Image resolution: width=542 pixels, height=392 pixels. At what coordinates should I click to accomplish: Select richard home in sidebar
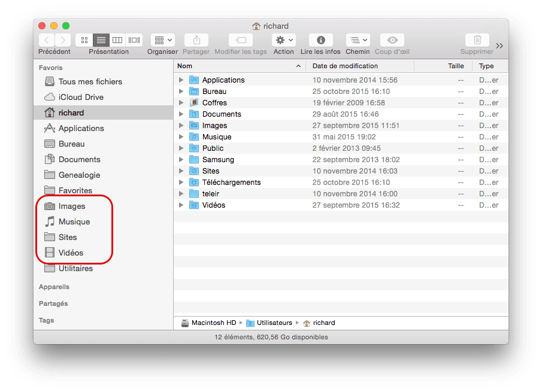point(104,113)
